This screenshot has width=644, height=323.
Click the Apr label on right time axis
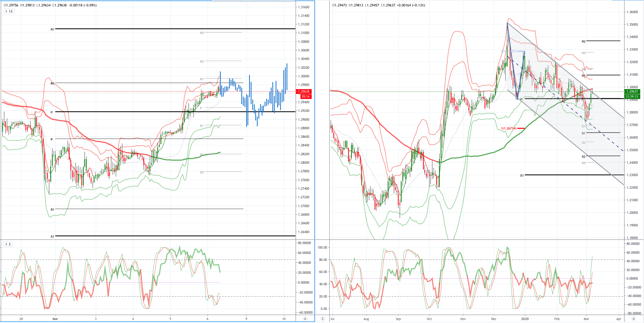click(619, 319)
